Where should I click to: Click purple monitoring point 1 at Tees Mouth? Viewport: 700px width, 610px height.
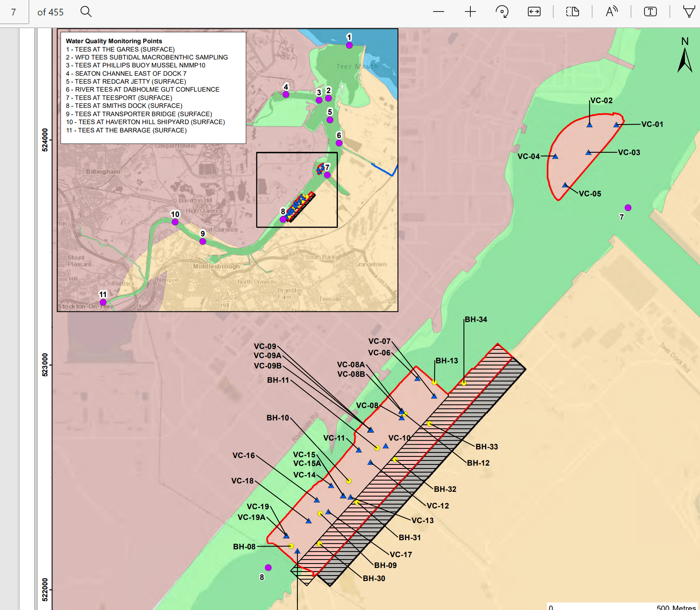tap(349, 45)
